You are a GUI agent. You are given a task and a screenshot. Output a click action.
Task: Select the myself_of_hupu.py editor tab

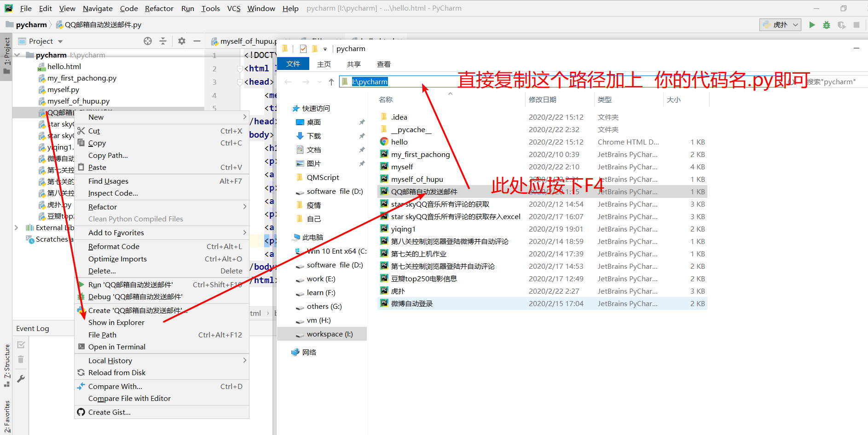pos(243,41)
